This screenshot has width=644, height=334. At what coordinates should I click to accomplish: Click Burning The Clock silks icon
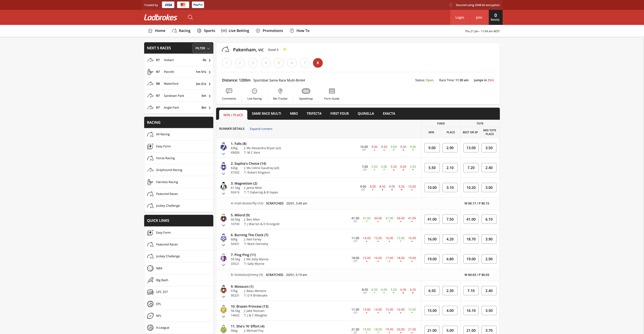(x=224, y=238)
